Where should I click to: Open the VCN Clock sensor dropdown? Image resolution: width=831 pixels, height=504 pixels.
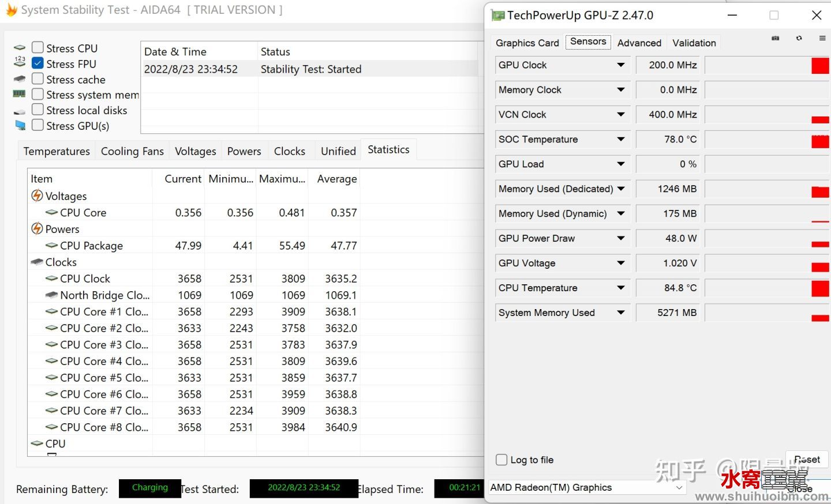click(x=621, y=115)
